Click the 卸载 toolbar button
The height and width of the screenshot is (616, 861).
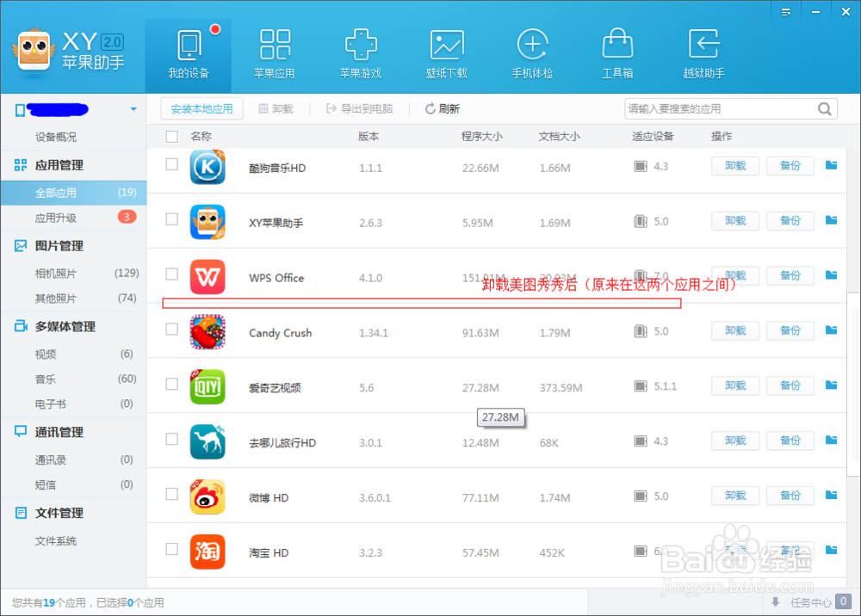pos(276,108)
